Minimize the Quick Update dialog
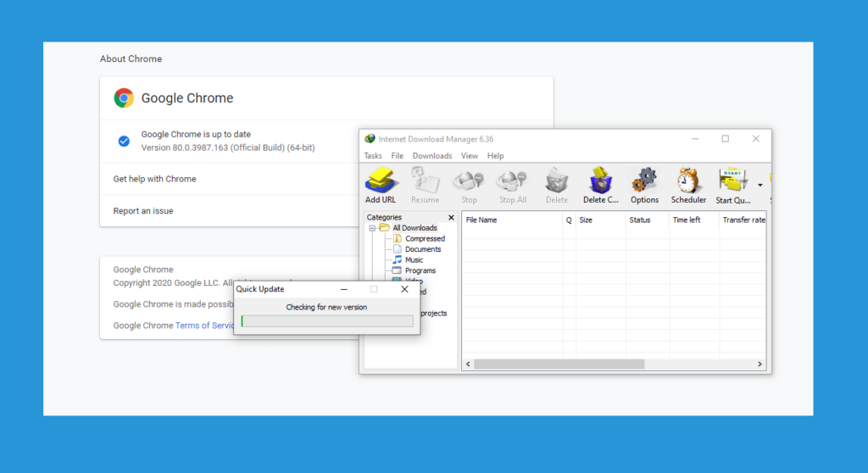Image resolution: width=868 pixels, height=473 pixels. point(344,289)
